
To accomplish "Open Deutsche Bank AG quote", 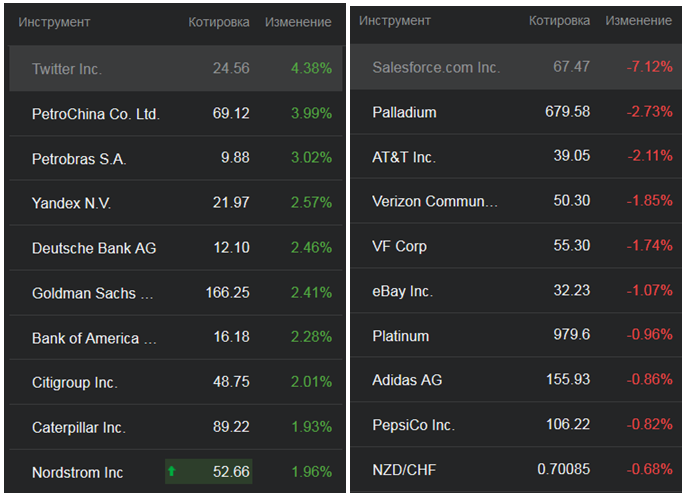I will [x=94, y=248].
